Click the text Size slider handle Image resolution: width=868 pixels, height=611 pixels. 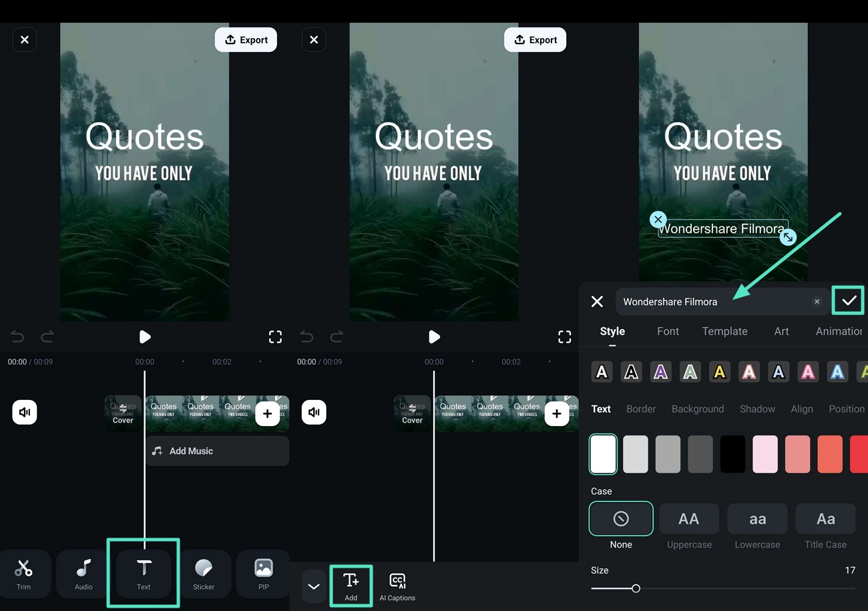coord(636,588)
